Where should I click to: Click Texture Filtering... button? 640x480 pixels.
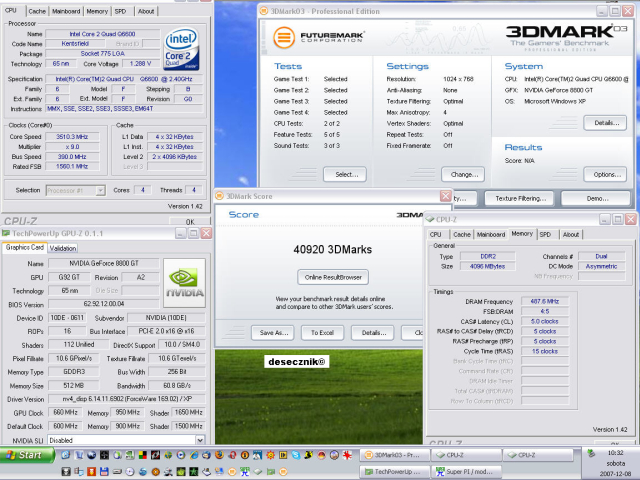(x=520, y=198)
